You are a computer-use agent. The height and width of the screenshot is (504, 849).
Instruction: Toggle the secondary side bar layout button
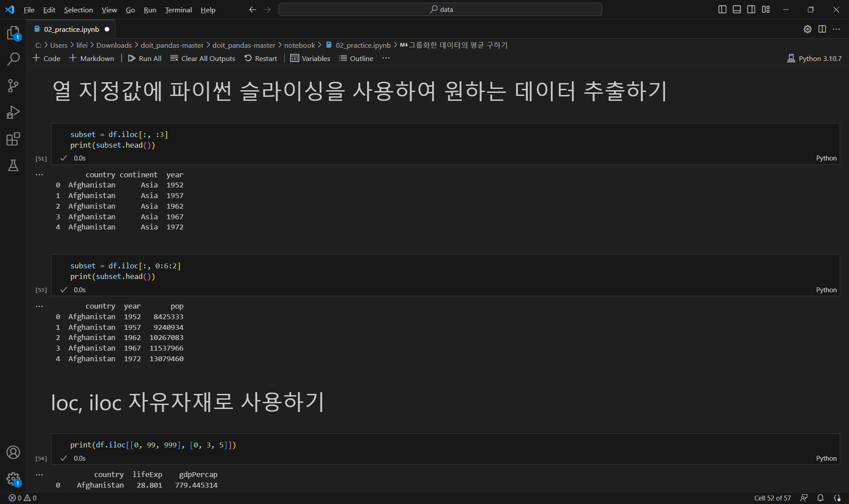(751, 9)
